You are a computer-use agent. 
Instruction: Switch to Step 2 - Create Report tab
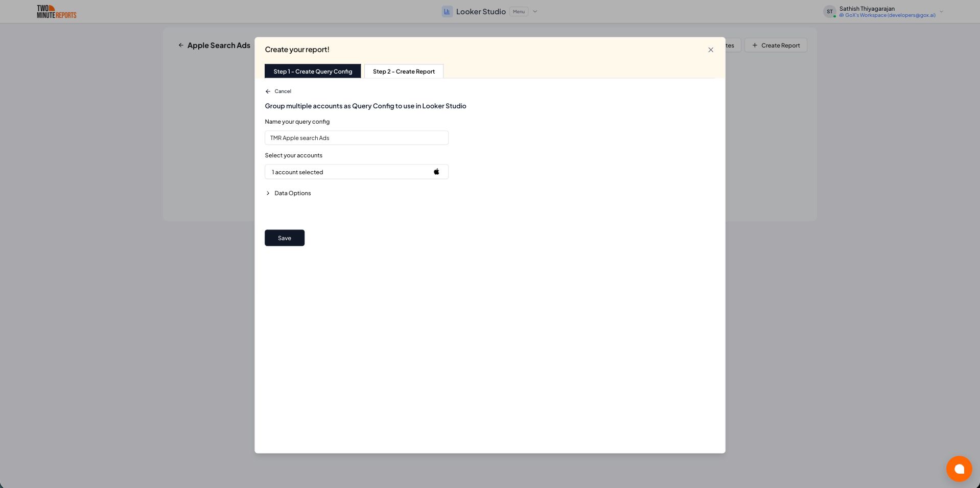tap(403, 71)
